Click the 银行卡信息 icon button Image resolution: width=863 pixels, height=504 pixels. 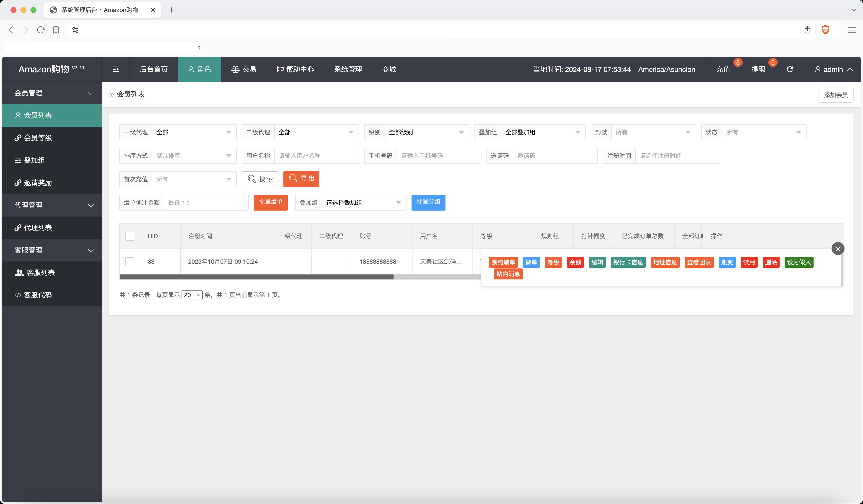628,261
